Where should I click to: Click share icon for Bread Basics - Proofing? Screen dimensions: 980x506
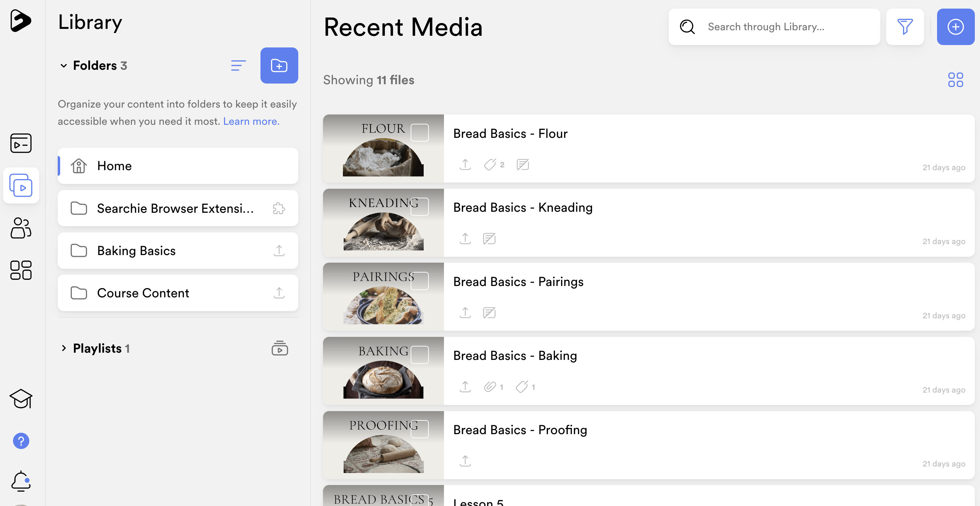click(465, 461)
